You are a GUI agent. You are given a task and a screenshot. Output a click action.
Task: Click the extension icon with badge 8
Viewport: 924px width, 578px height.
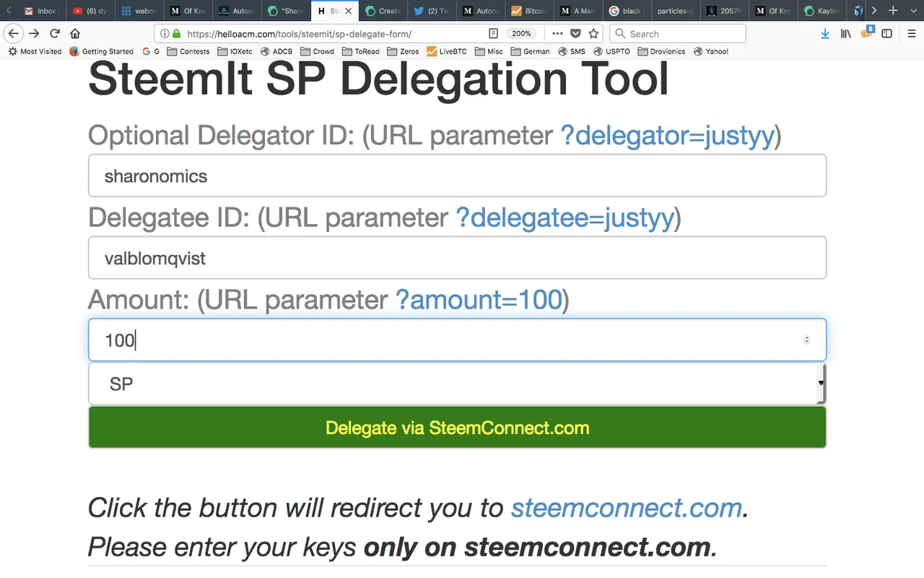tap(867, 33)
